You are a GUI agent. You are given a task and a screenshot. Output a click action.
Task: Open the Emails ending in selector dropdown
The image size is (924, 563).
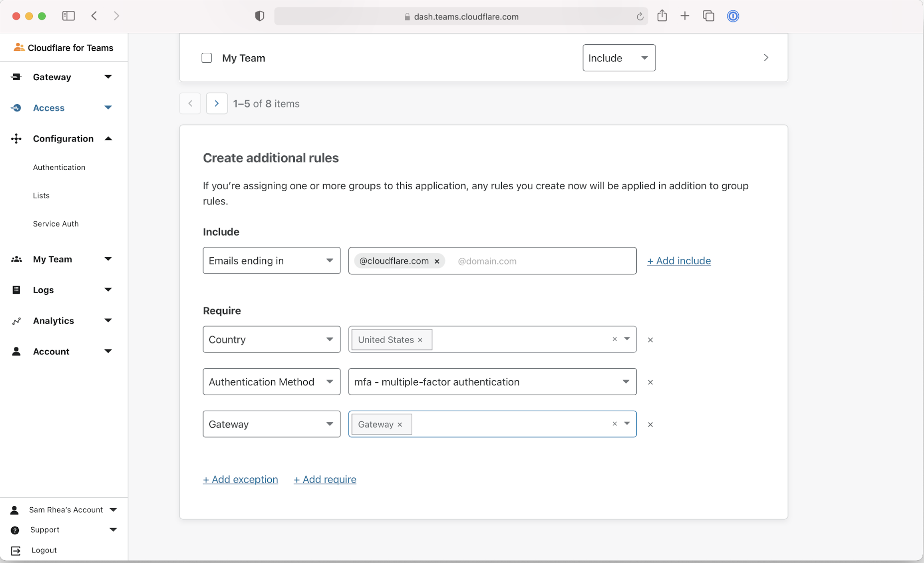click(271, 260)
